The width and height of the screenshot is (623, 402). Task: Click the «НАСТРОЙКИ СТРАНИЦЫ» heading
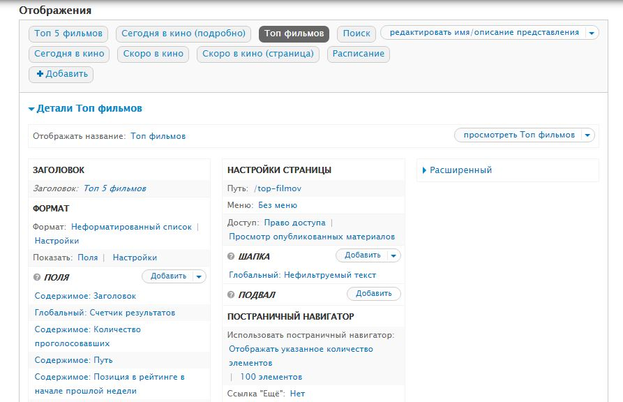pos(279,170)
